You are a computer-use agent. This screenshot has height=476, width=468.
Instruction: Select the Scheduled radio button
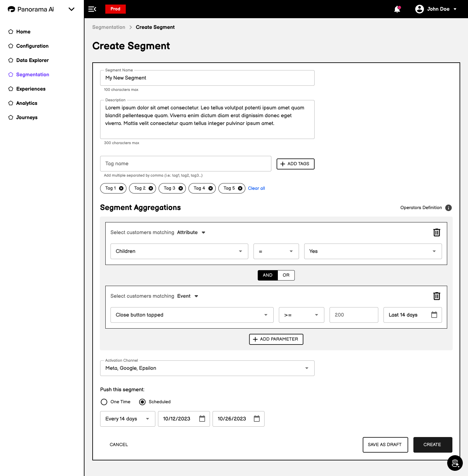click(x=142, y=402)
